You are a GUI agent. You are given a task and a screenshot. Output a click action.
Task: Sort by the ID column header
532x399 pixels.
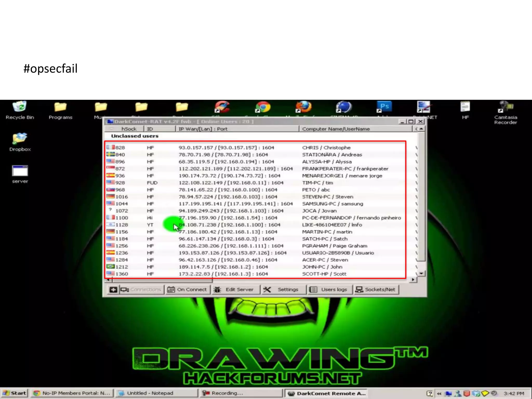pos(159,129)
